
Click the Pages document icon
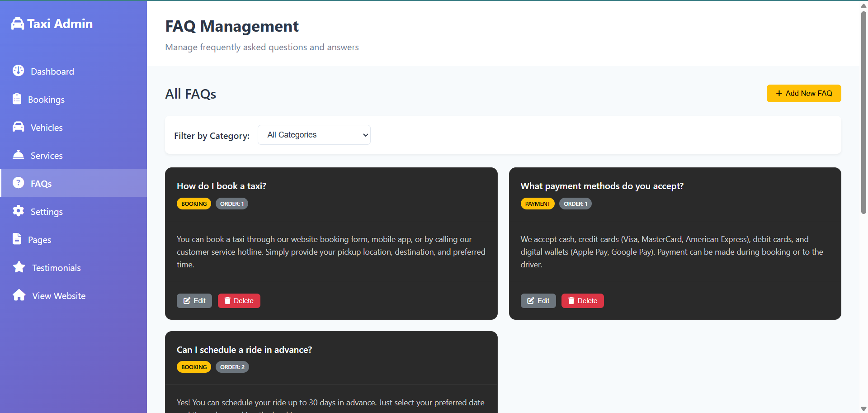18,239
